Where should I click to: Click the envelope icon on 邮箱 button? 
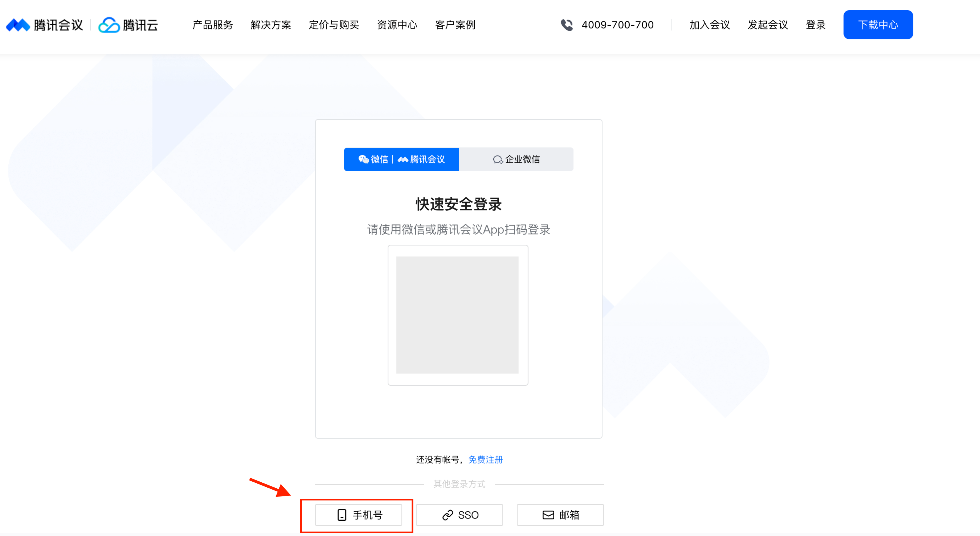pyautogui.click(x=548, y=515)
